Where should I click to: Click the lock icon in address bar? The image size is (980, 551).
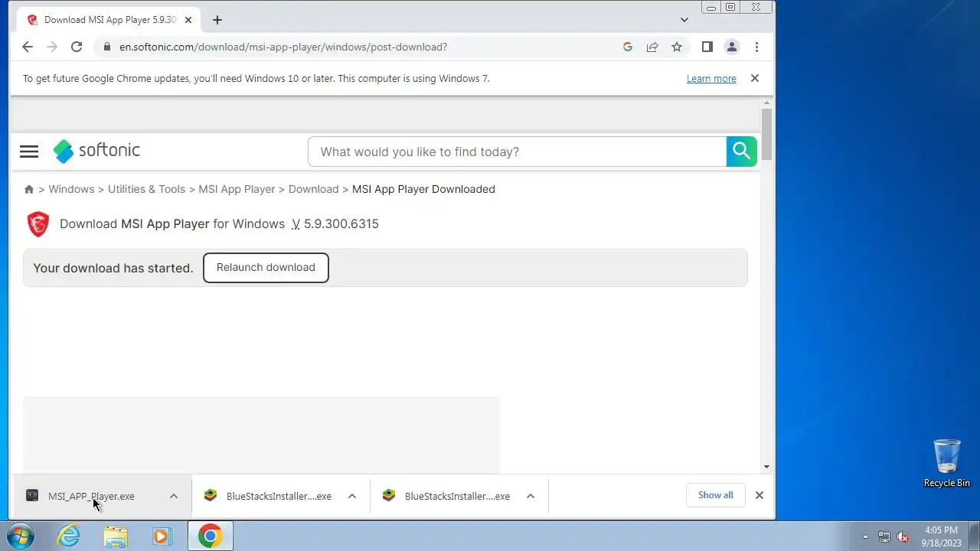pos(106,47)
